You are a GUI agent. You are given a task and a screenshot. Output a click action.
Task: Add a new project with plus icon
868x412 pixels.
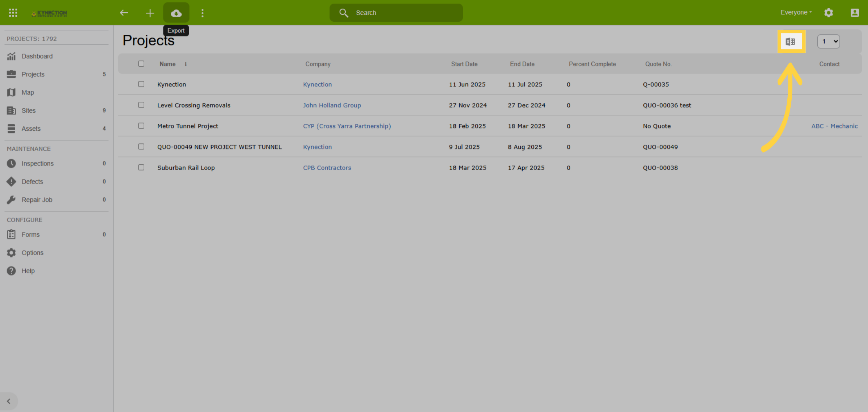pyautogui.click(x=150, y=13)
